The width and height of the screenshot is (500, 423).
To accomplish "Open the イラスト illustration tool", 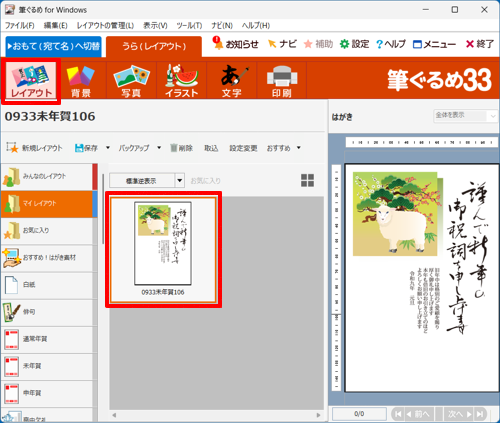I will [x=182, y=81].
